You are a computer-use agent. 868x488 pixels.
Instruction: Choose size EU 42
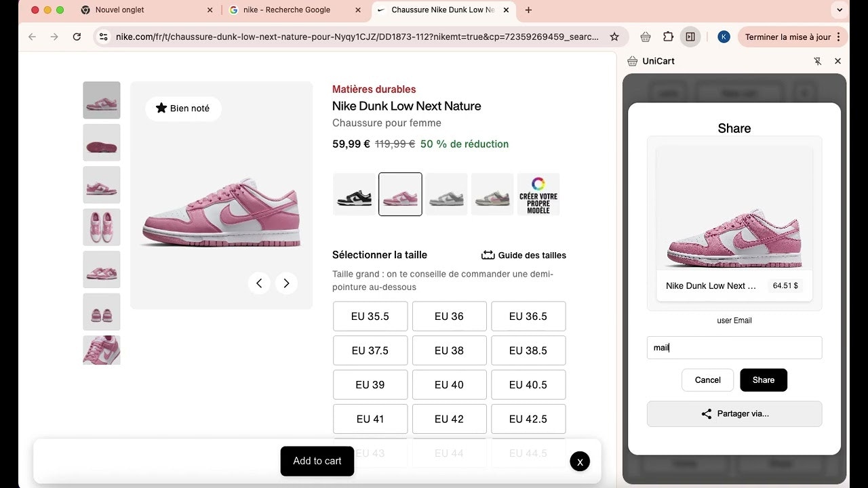(449, 419)
